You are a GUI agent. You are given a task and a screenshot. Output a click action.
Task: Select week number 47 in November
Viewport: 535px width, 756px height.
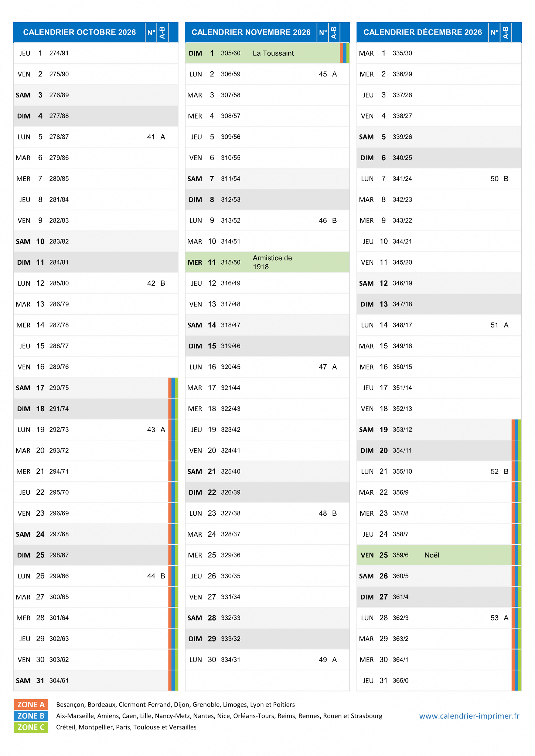(x=323, y=367)
